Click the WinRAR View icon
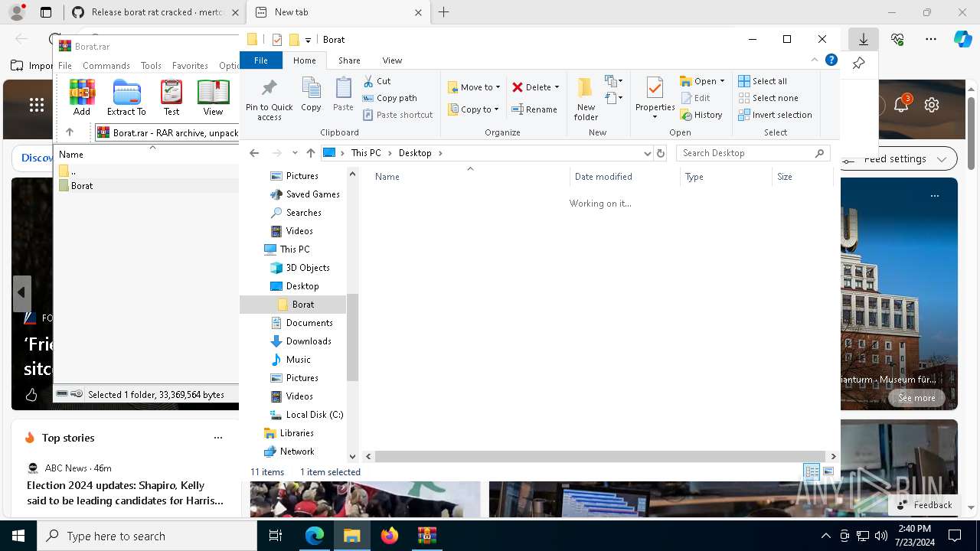Viewport: 980px width, 551px height. (x=213, y=97)
